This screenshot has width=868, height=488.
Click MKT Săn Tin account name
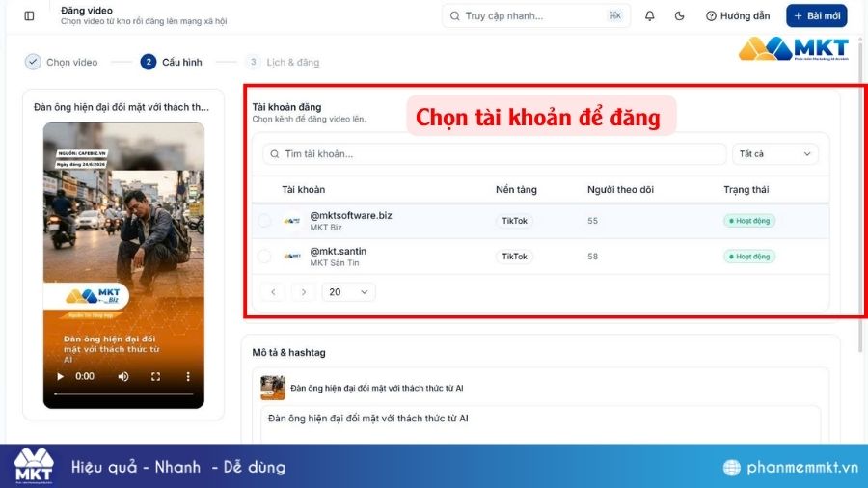(335, 263)
